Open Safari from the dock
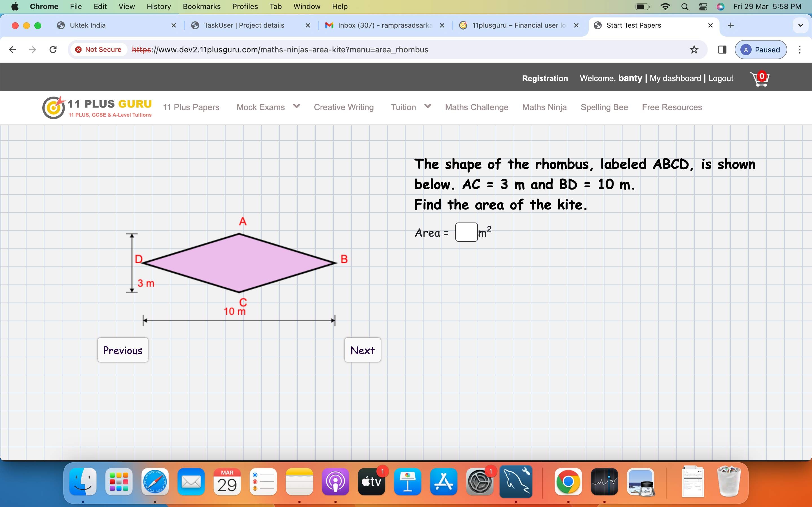The width and height of the screenshot is (812, 507). pos(155,482)
